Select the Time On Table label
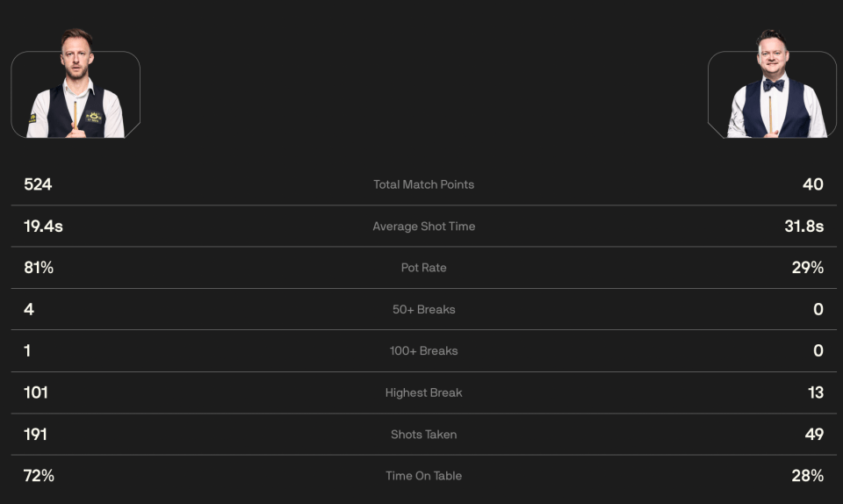 coord(423,476)
